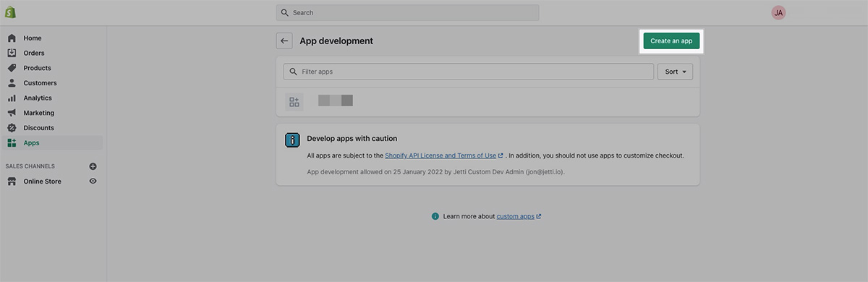Image resolution: width=868 pixels, height=282 pixels.
Task: Click the SALES CHANNELS section label
Action: (30, 166)
